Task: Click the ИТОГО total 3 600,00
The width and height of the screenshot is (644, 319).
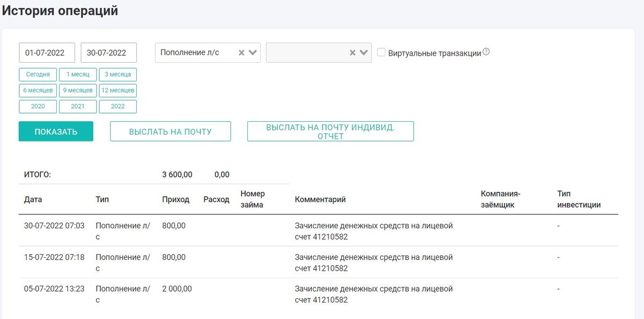Action: (177, 175)
